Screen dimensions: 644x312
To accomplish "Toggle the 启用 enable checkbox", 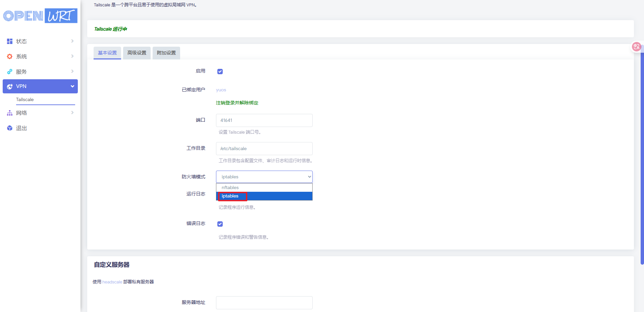I will click(x=220, y=72).
